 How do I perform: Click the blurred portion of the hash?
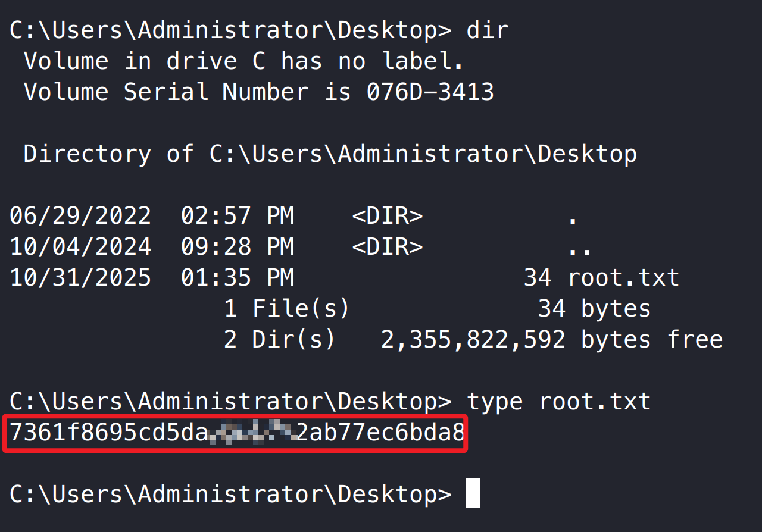pyautogui.click(x=252, y=433)
